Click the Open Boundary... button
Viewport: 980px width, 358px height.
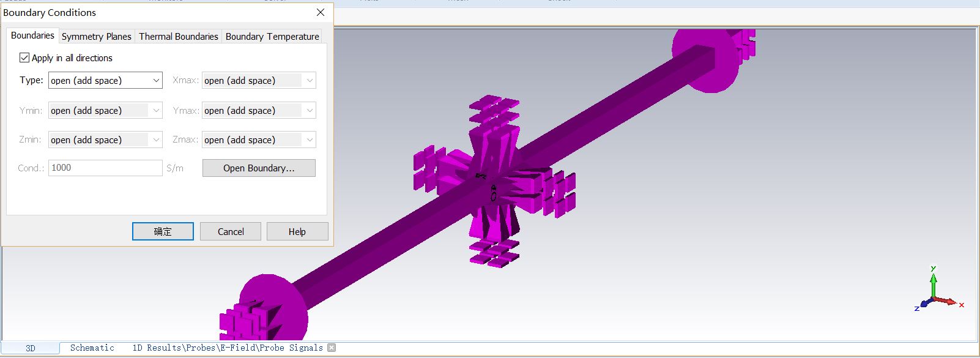pos(259,168)
